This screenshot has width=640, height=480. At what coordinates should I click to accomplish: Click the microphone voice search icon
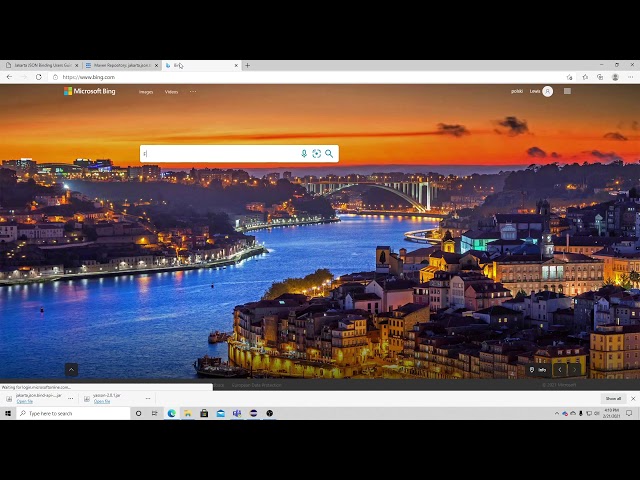tap(304, 154)
